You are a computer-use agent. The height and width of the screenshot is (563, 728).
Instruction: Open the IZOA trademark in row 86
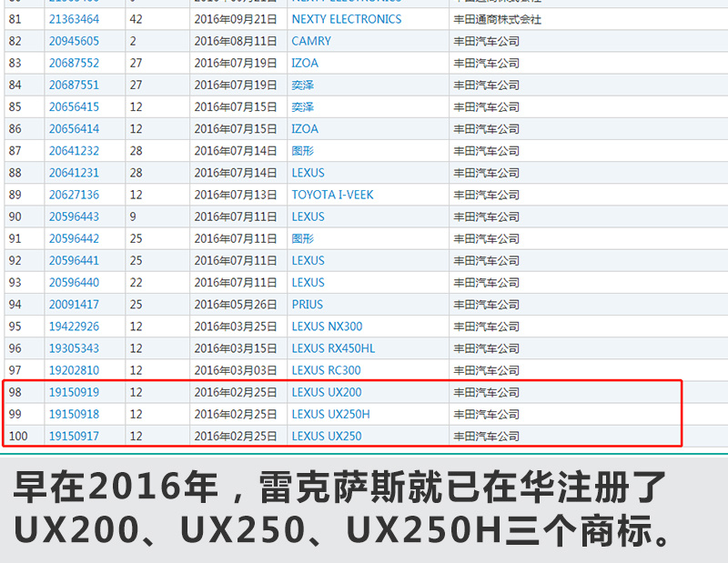305,129
